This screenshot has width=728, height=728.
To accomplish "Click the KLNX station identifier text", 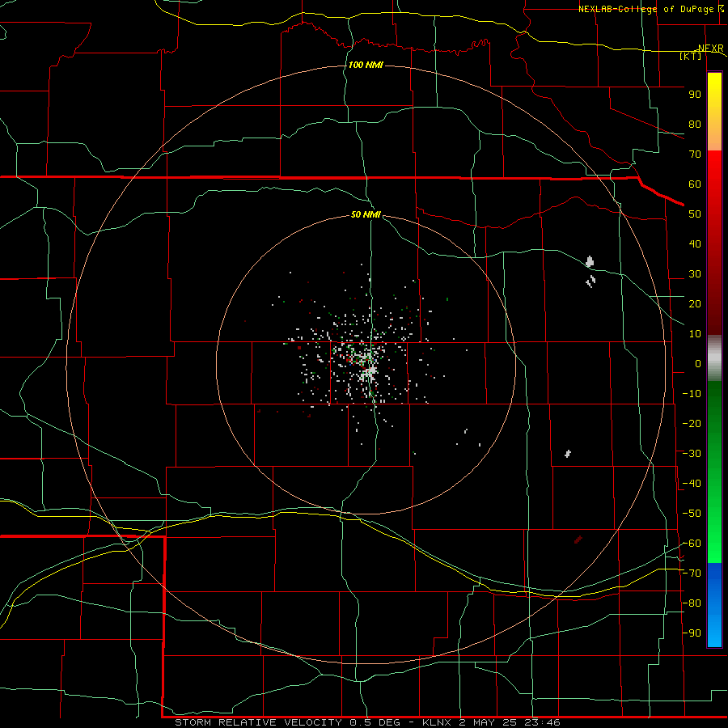I will (x=437, y=722).
